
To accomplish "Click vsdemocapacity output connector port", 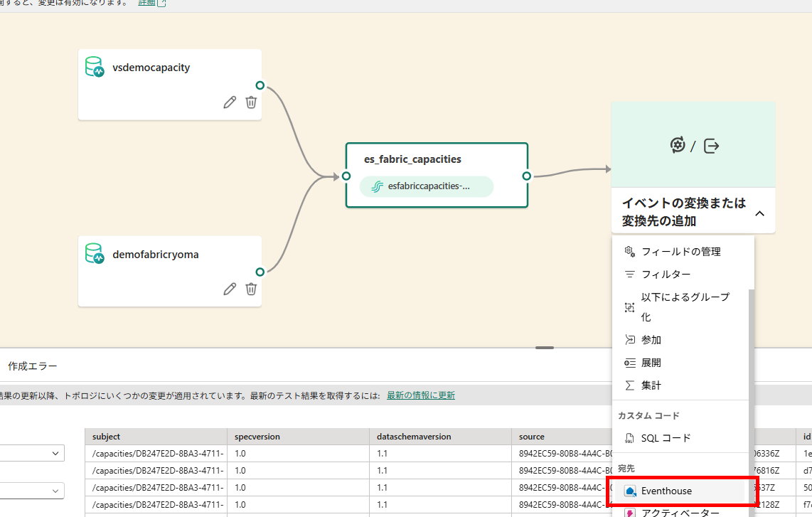I will 260,85.
